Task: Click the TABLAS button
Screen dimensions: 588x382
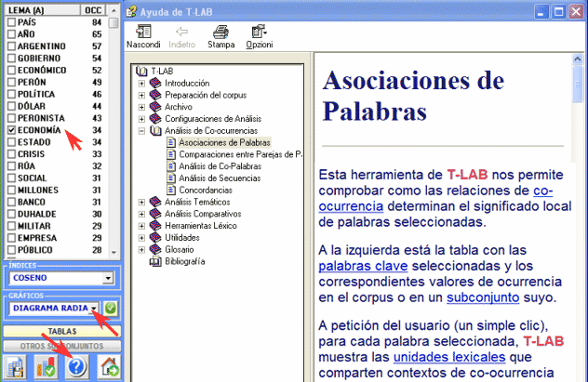Action: tap(62, 331)
